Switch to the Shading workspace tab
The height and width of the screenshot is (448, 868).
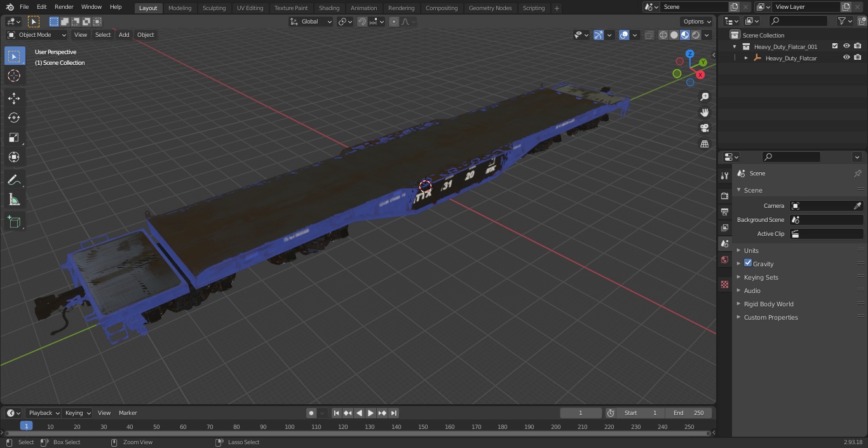[x=329, y=8]
